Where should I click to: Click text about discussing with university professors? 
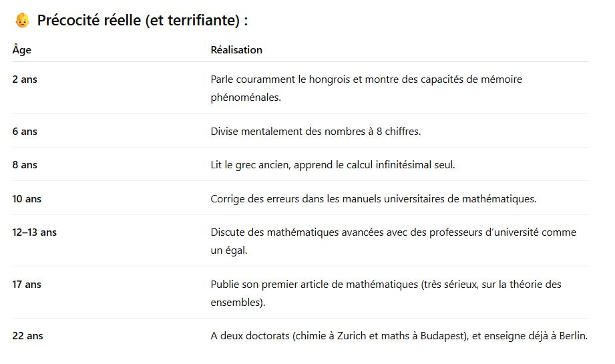pyautogui.click(x=393, y=241)
